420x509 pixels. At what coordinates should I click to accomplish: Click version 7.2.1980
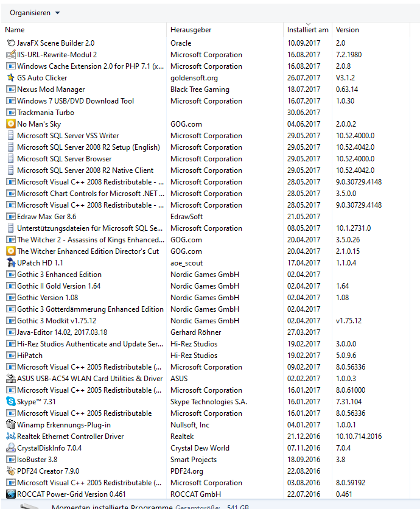click(x=349, y=55)
